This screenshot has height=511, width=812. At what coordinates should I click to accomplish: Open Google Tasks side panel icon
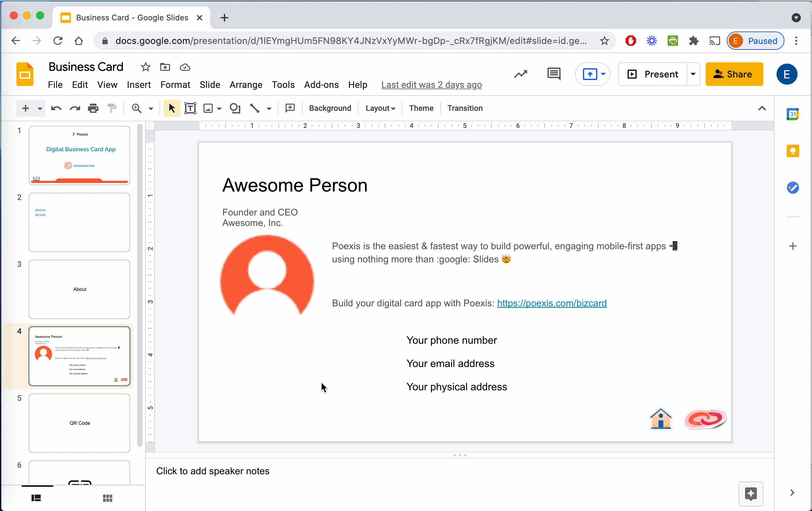pyautogui.click(x=793, y=187)
